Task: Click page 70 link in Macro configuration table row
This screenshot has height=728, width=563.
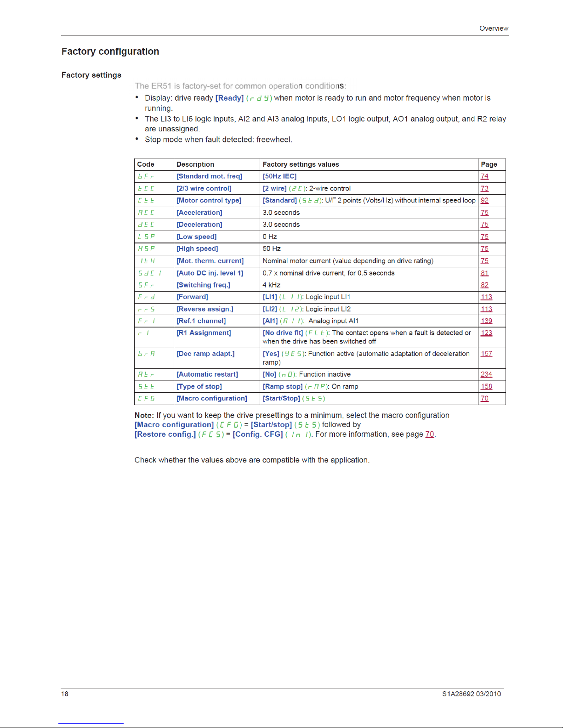Action: click(484, 398)
